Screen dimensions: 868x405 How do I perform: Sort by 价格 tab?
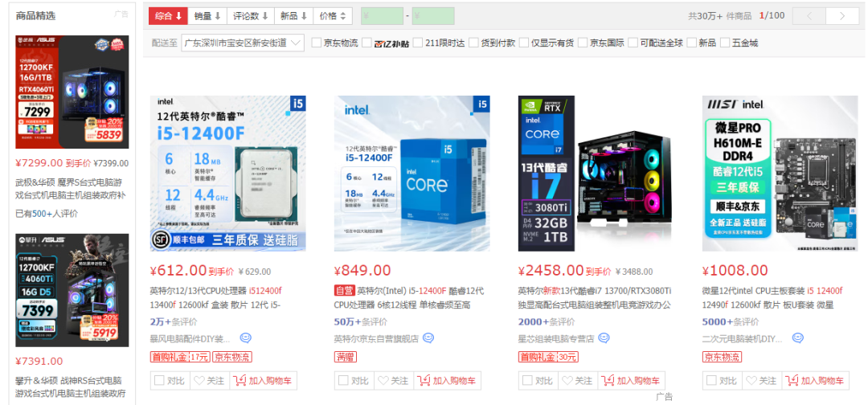pos(333,16)
